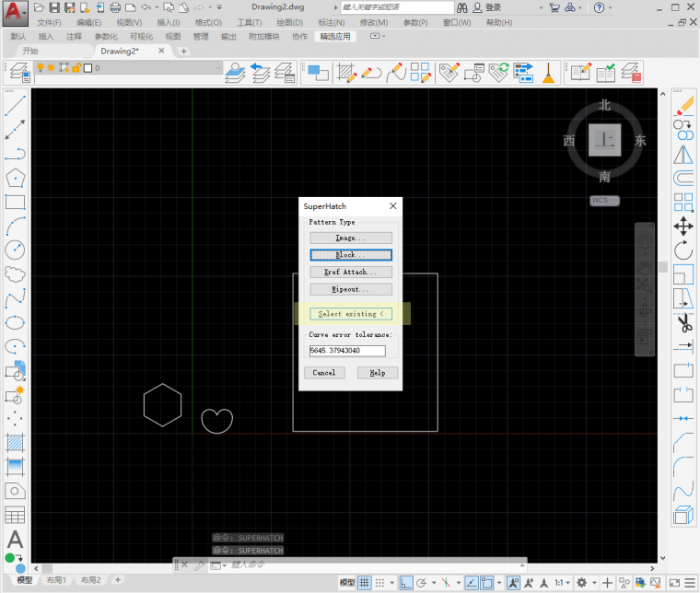Open the Hatch tool
Image resolution: width=700 pixels, height=593 pixels.
coord(15,443)
